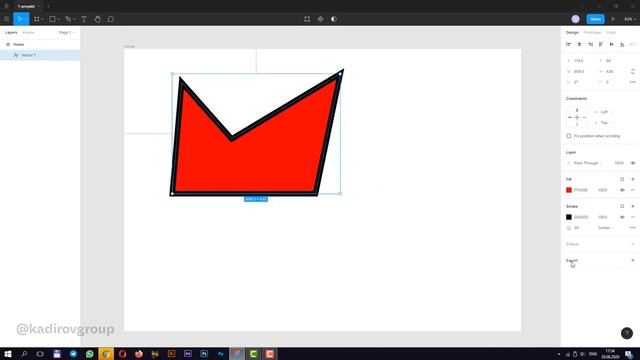Click Align Vertical Centers icon

point(611,44)
